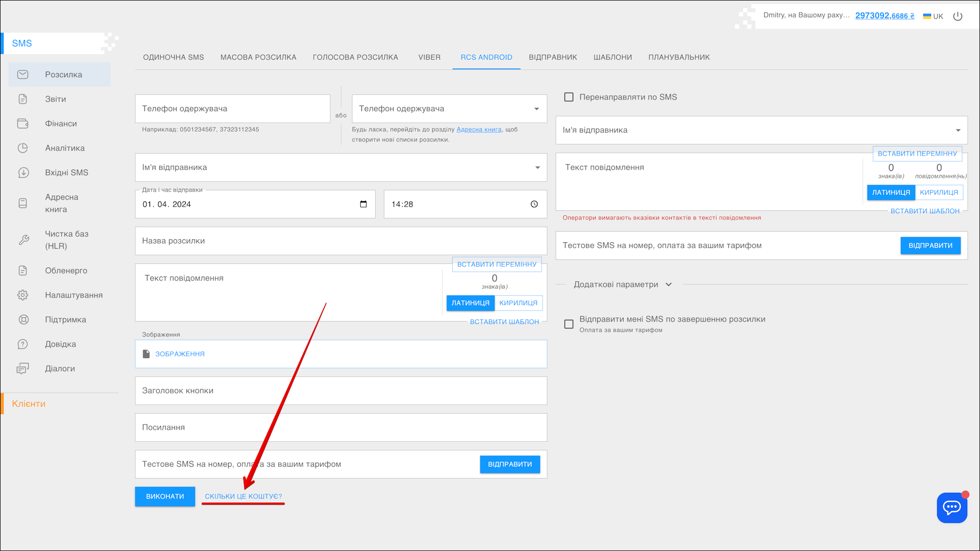
Task: Check Відправити мені SMS по завершенню розсилки
Action: tap(569, 324)
